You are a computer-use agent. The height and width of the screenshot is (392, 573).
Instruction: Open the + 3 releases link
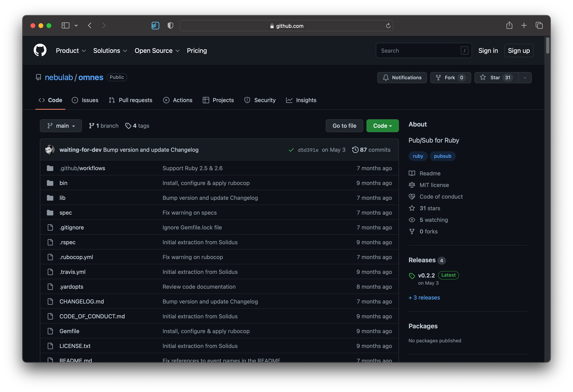(424, 297)
